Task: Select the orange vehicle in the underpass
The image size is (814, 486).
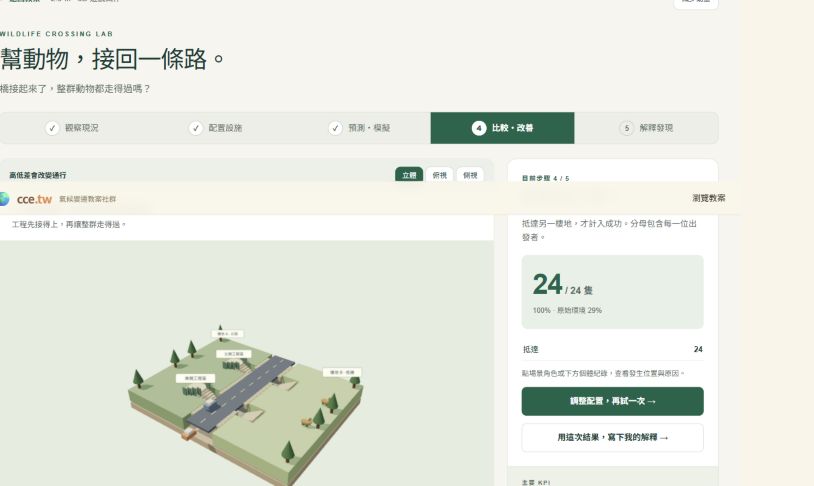Action: point(188,433)
